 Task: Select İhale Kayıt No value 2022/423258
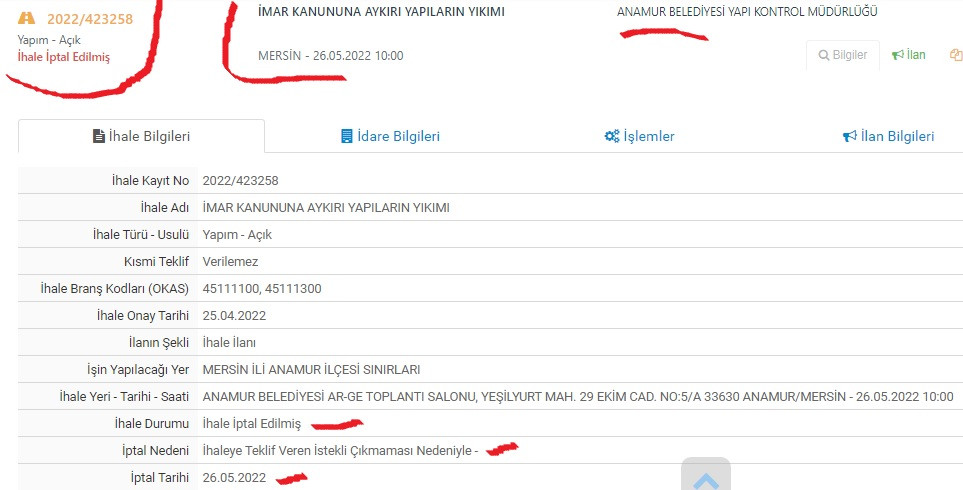[240, 181]
